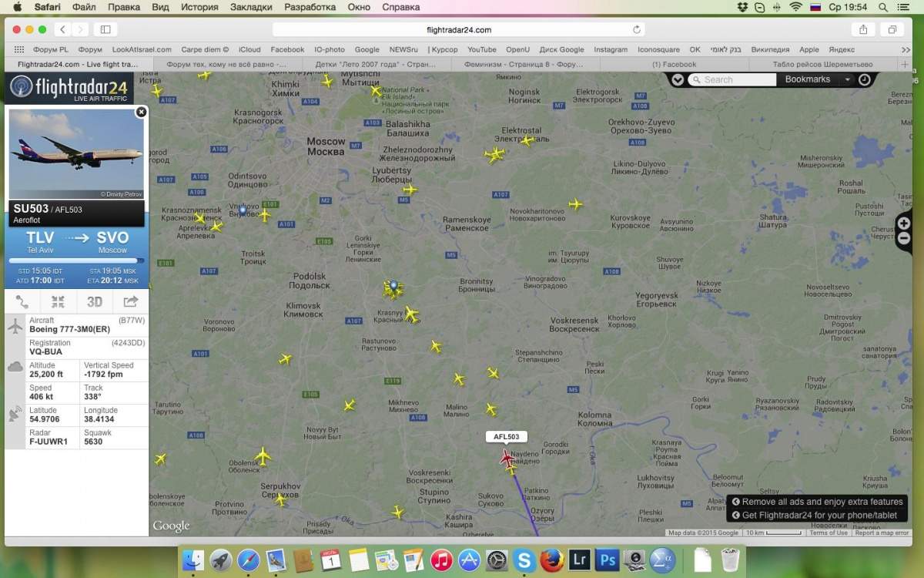Switch input source via Russian flag
This screenshot has height=578, width=924.
(x=815, y=7)
